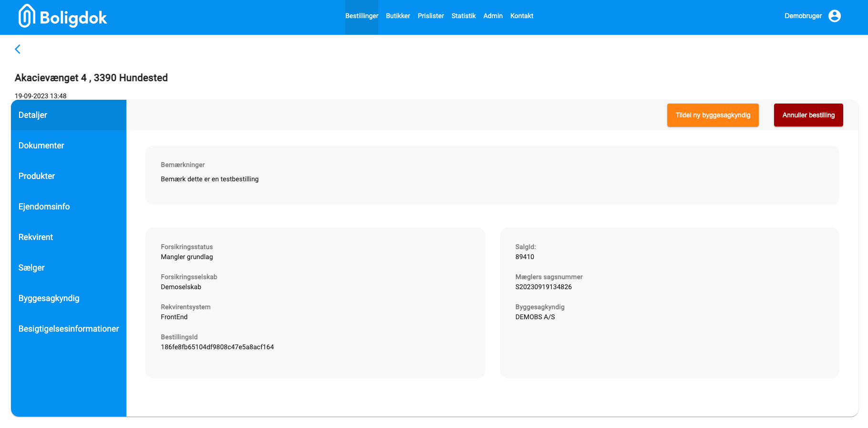Viewport: 868px width, 428px height.
Task: Click the 'Bemærkninger' label
Action: coord(183,165)
